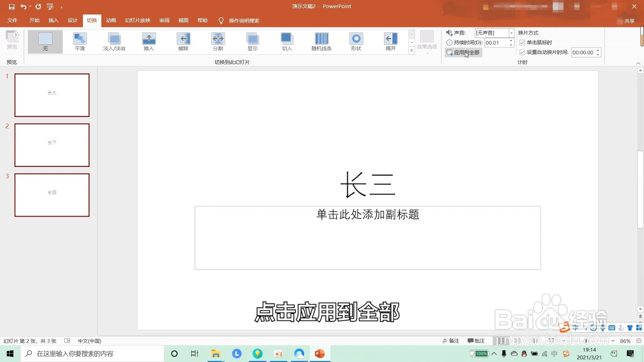Screen dimensions: 644x362
Task: Click 应用到全部 button
Action: click(x=463, y=52)
